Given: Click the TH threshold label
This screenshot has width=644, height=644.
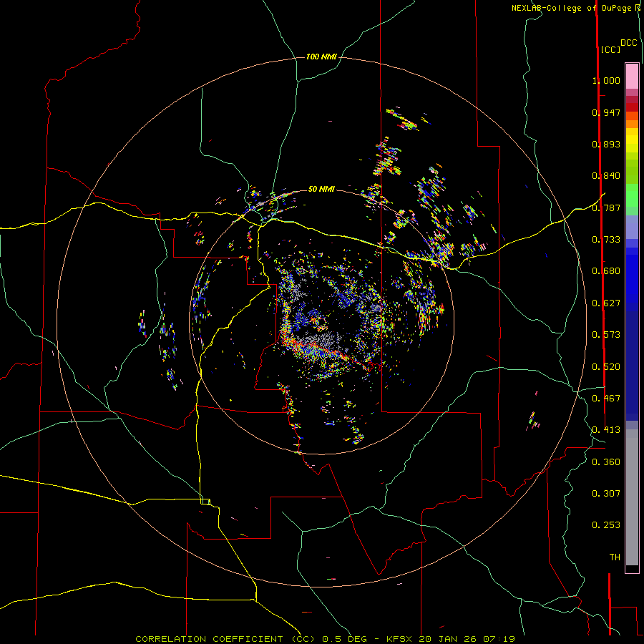Looking at the screenshot, I should coord(615,557).
